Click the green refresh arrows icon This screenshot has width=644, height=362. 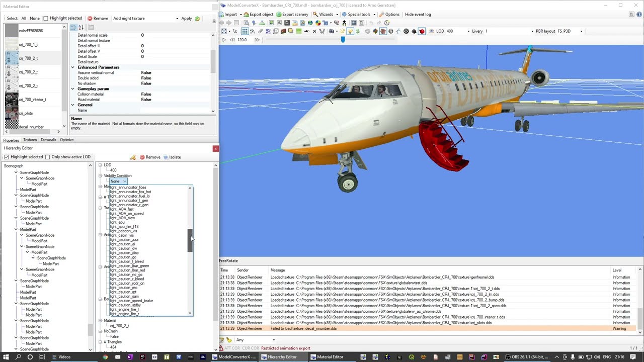pos(358,31)
